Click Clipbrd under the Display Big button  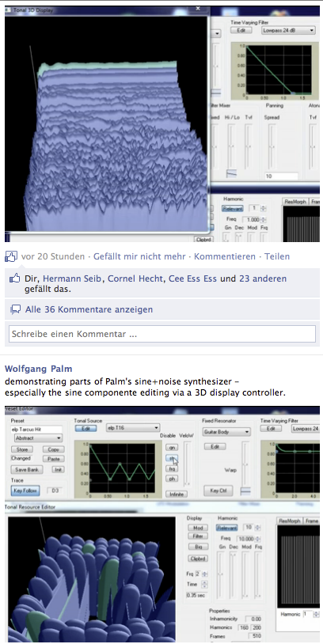pos(198,559)
